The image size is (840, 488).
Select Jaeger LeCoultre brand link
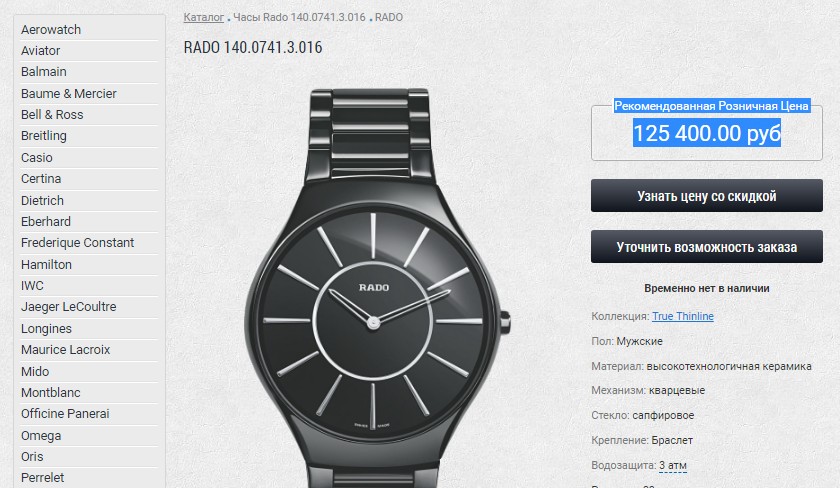tap(69, 306)
